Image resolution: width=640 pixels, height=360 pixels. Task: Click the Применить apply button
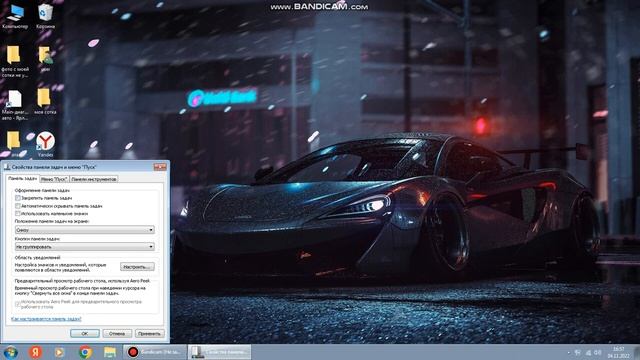click(x=149, y=333)
